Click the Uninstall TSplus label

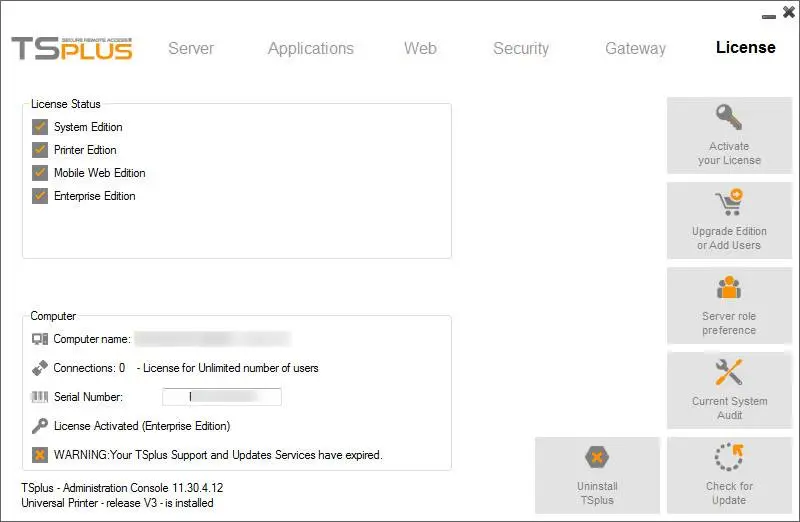[597, 493]
